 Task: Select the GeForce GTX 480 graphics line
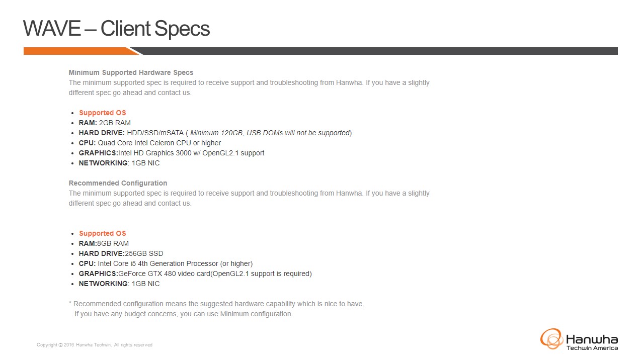[195, 274]
